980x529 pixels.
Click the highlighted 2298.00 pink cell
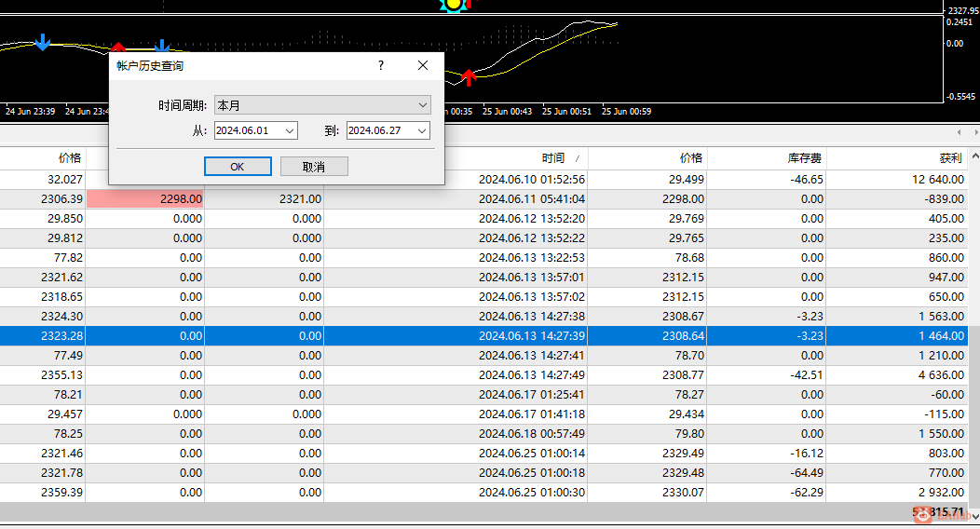(x=145, y=198)
